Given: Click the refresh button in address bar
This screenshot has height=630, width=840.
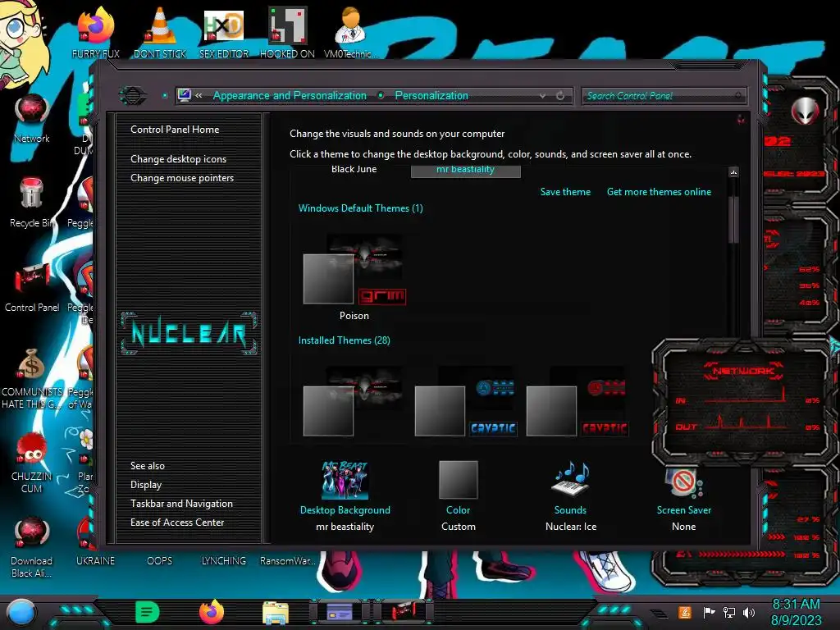Looking at the screenshot, I should 560,95.
